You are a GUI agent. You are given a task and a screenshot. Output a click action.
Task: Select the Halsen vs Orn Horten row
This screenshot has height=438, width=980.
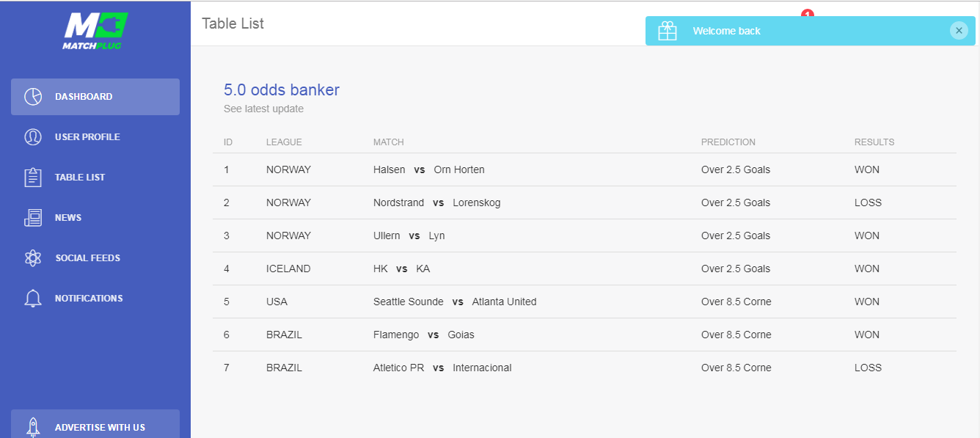428,169
